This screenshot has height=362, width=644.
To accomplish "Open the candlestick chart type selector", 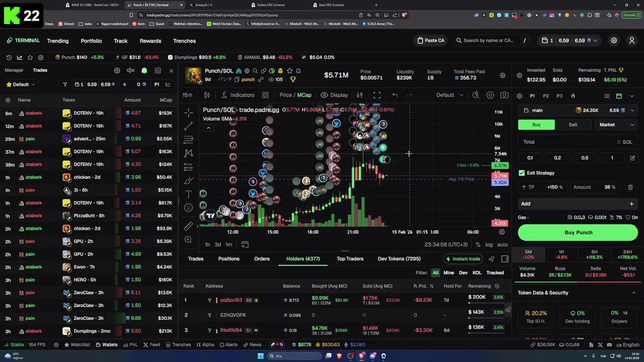I will coord(207,95).
